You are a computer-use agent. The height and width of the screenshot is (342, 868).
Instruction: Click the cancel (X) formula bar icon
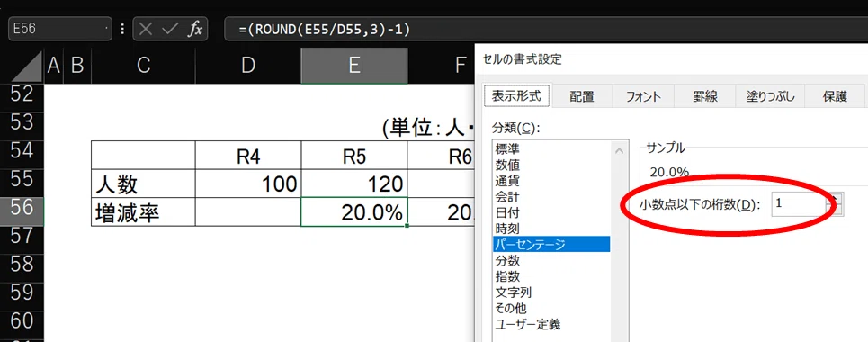[x=146, y=29]
